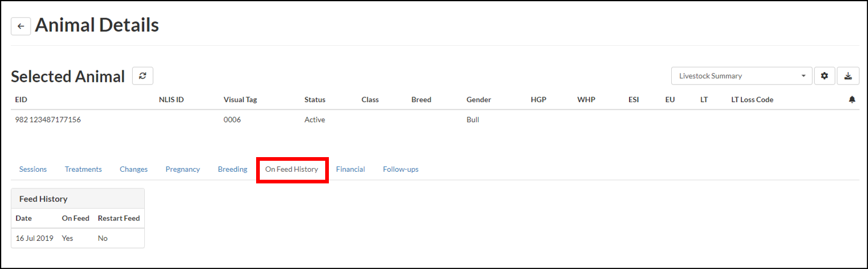Open the Financial tab
Viewport: 868px width, 269px height.
[x=350, y=169]
